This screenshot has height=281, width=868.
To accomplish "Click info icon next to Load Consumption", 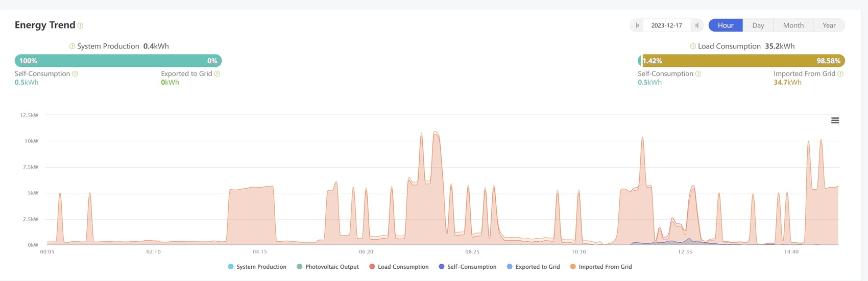I will tap(693, 46).
